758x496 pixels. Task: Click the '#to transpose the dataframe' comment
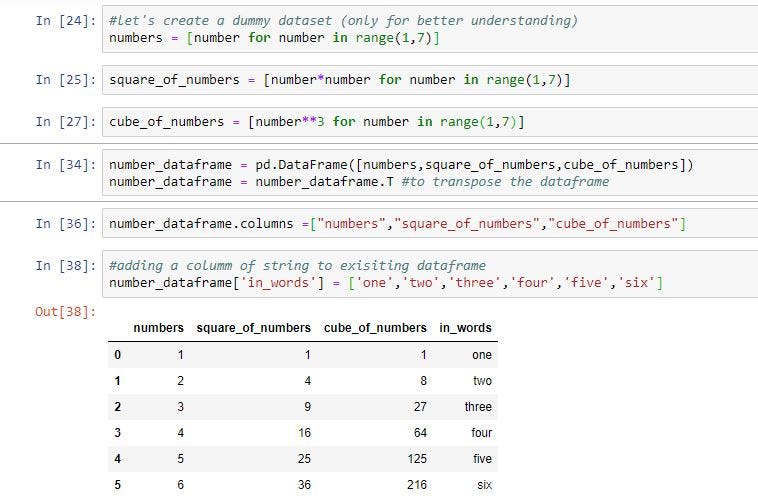[x=505, y=182]
